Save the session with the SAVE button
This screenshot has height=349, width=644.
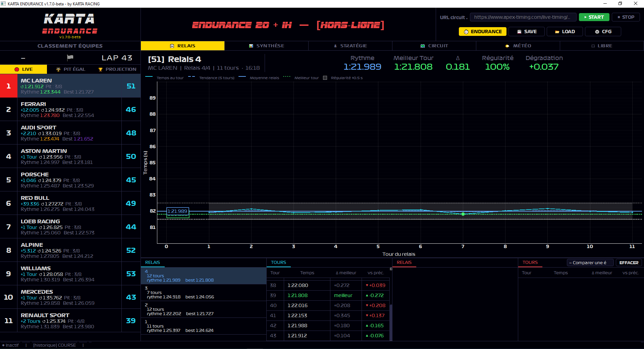click(527, 32)
